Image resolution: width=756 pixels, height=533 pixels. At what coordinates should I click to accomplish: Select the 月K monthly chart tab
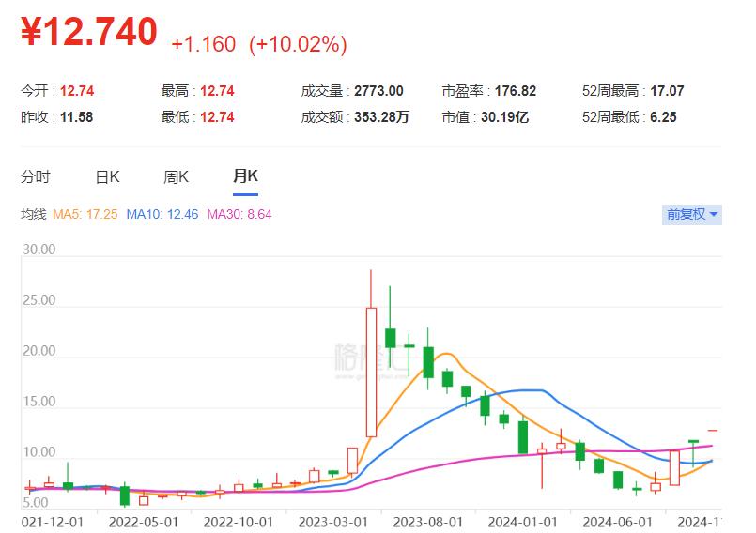point(245,176)
